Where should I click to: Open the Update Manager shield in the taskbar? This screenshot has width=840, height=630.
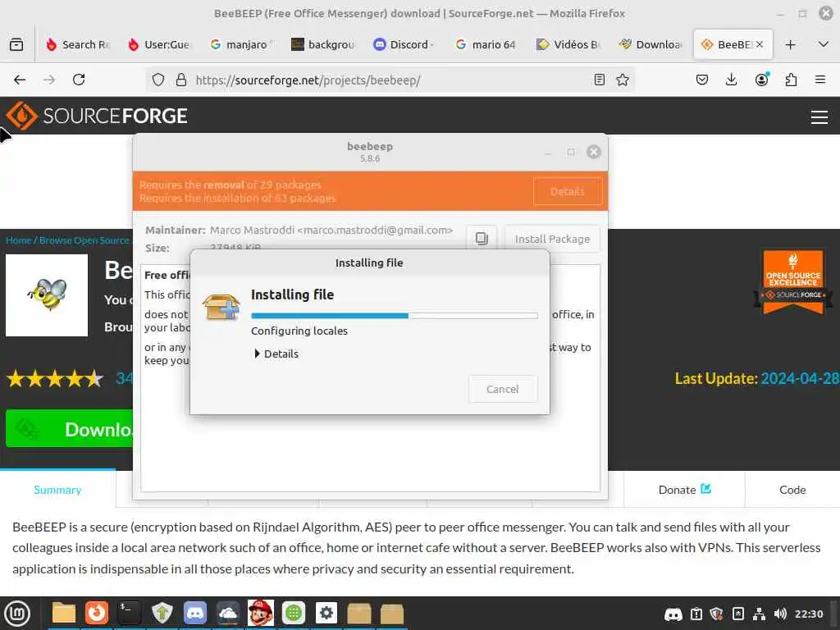(x=162, y=613)
